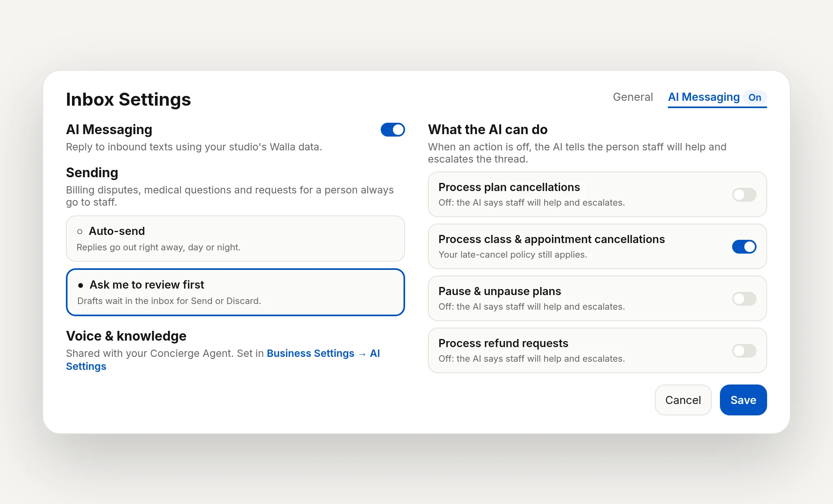Click 'Billing disputes, medical questions' description text
Viewport: 833px width, 504px height.
coord(230,196)
